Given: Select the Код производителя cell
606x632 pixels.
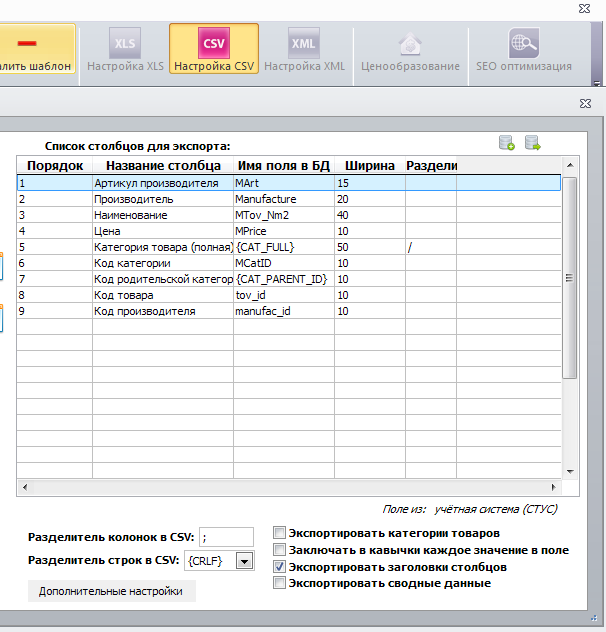Looking at the screenshot, I should [163, 311].
